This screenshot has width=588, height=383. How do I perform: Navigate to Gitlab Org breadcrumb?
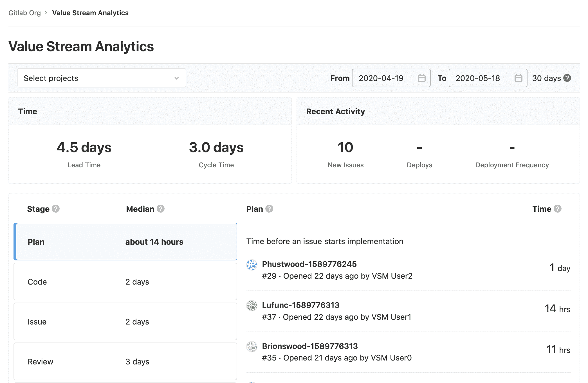click(x=25, y=13)
